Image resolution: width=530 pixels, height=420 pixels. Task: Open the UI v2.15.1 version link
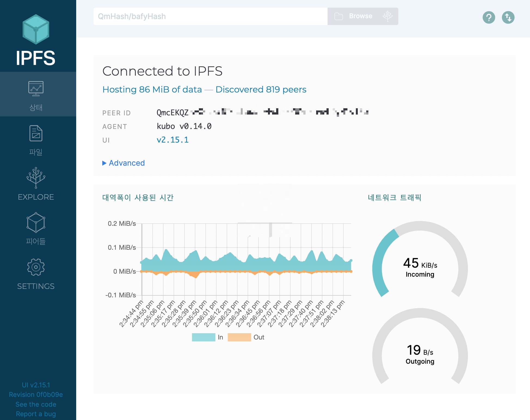[36, 385]
